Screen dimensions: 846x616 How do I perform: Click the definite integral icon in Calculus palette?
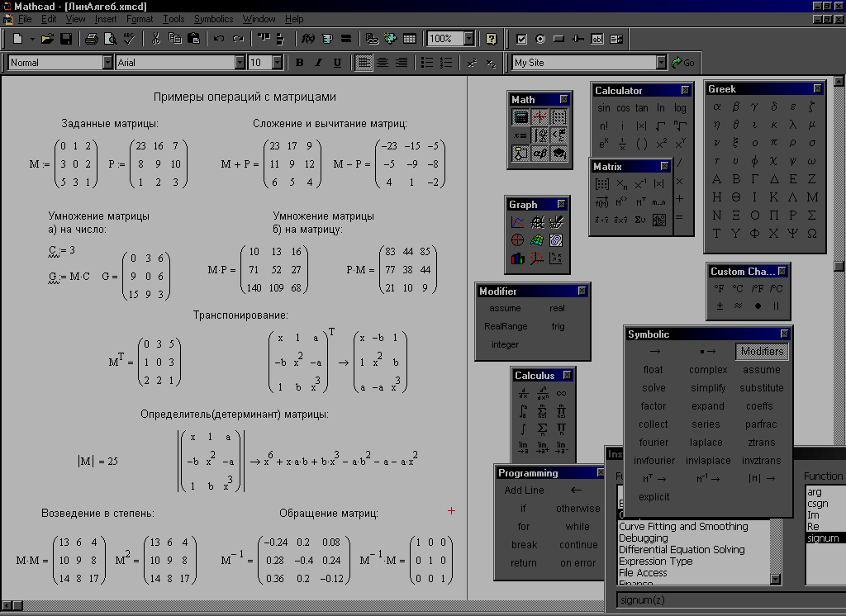523,411
